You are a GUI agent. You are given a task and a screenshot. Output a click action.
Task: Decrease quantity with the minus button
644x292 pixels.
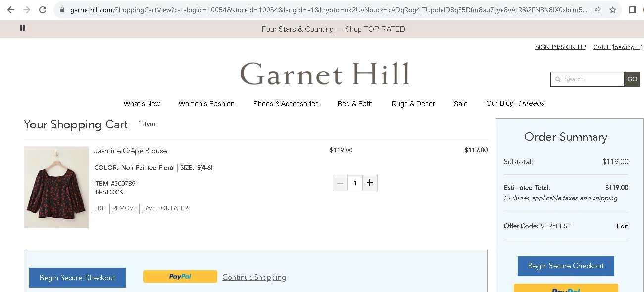click(x=340, y=183)
